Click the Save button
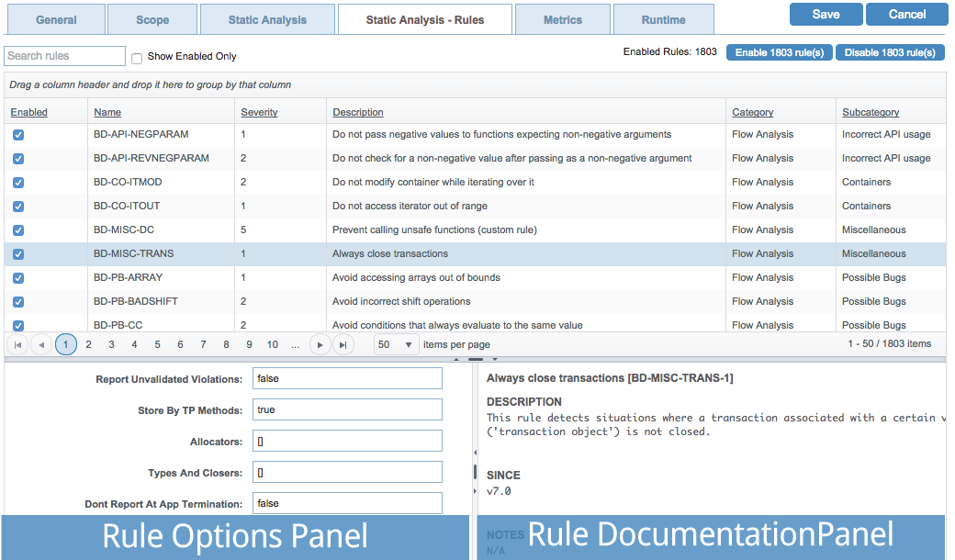Screen dimensions: 955x560 pyautogui.click(x=826, y=14)
